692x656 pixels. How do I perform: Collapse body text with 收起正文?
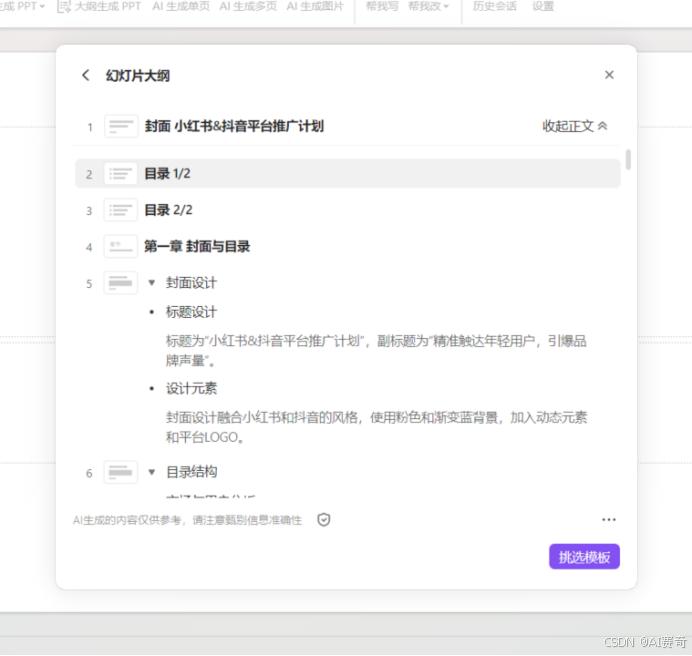tap(574, 126)
